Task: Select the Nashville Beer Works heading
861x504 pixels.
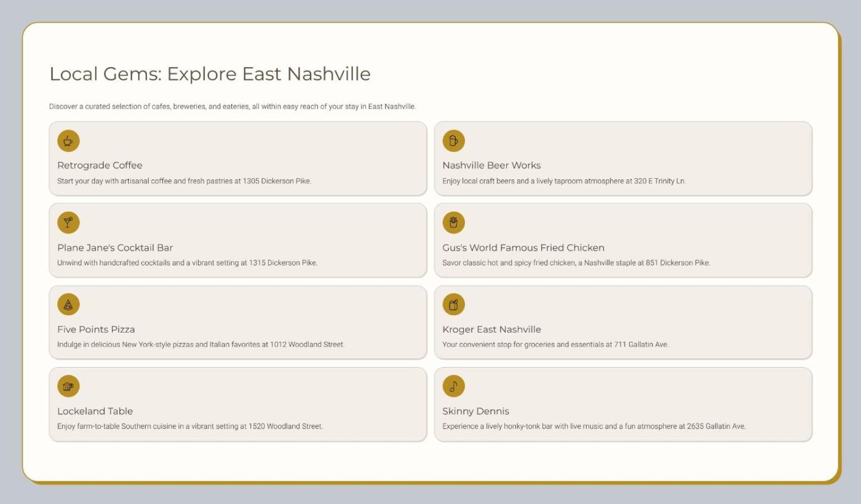Action: [x=491, y=165]
